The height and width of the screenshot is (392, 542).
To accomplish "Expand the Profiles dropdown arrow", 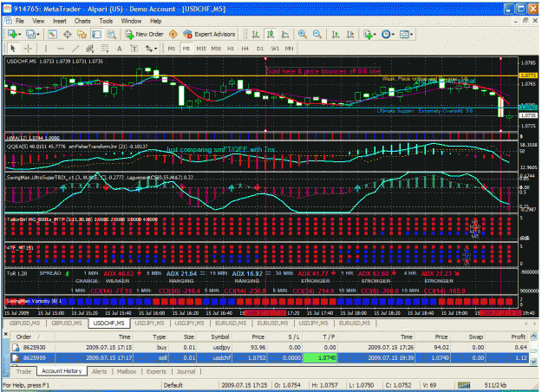I will (38, 34).
